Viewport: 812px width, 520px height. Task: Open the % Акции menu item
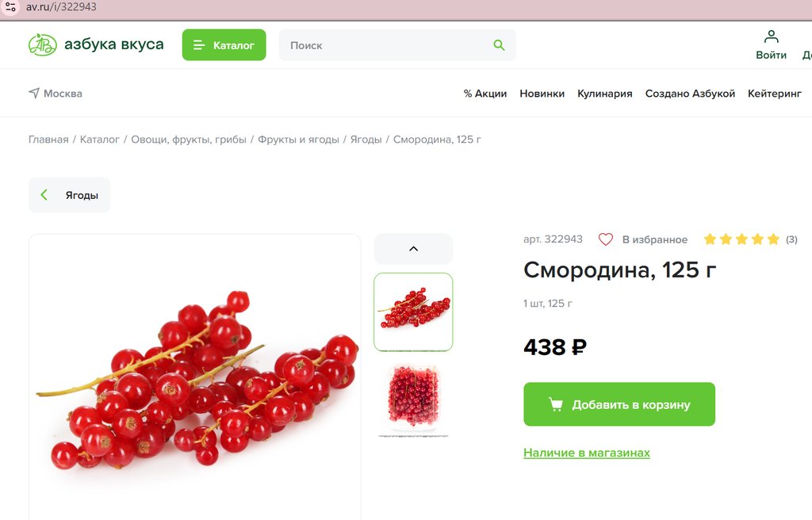pos(485,94)
